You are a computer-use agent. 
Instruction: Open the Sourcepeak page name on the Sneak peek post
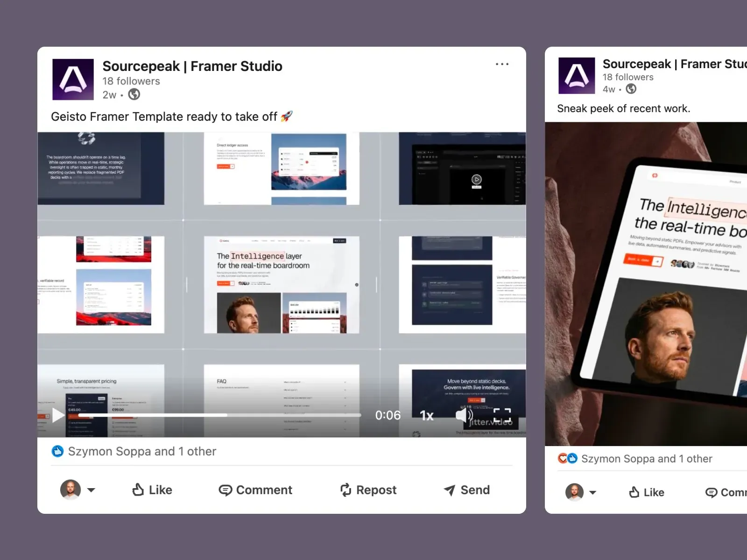coord(675,64)
